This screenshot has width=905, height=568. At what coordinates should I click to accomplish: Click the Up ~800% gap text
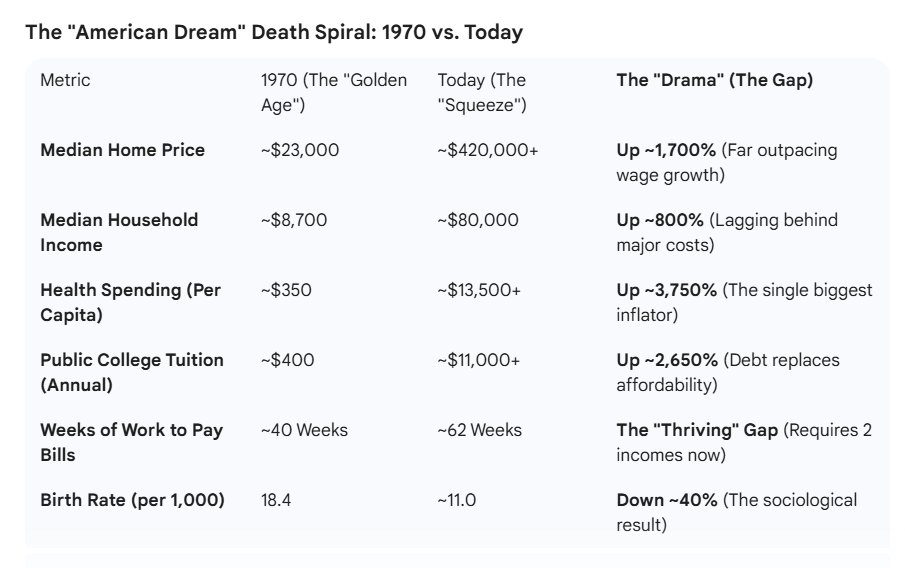pyautogui.click(x=660, y=220)
